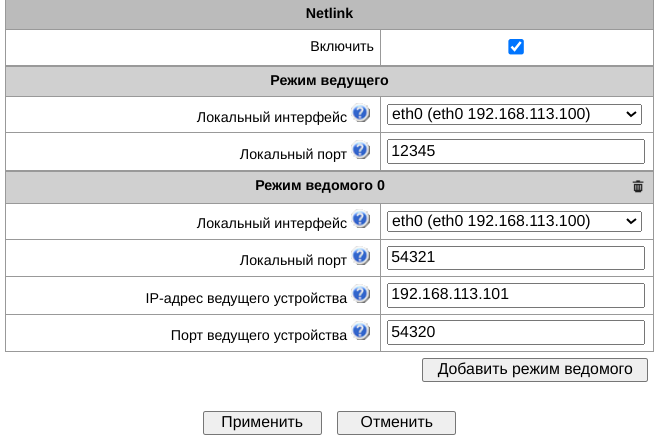Toggle the Включить Netlink checkbox
Screen dimensions: 661x440
[516, 47]
